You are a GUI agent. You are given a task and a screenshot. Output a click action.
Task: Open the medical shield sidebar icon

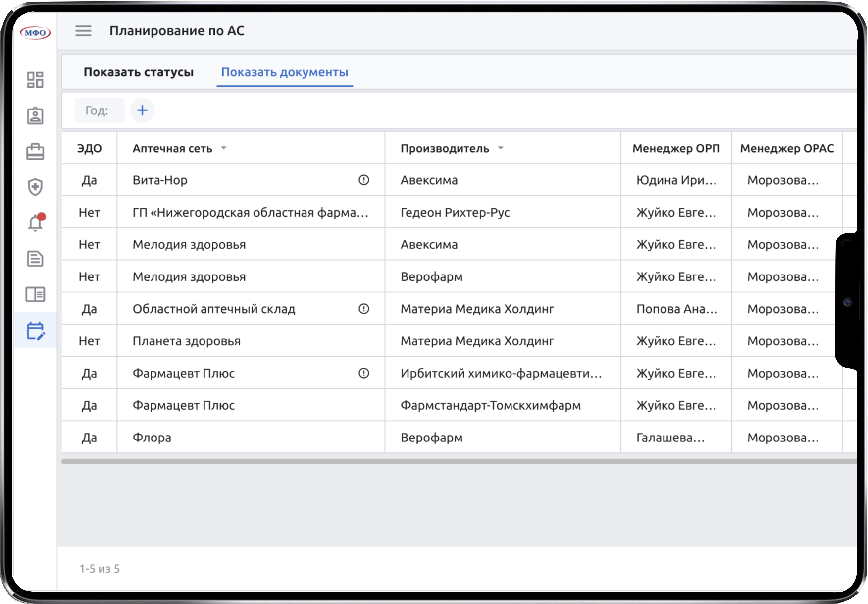click(x=35, y=187)
